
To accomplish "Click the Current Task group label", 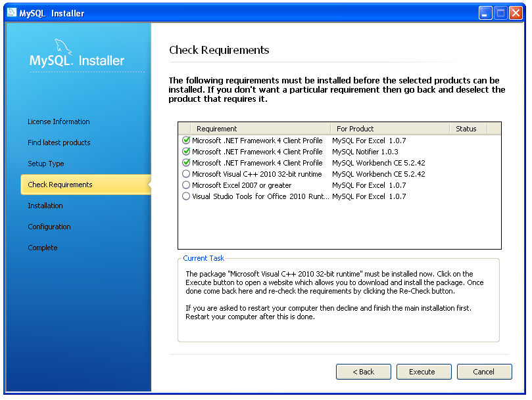I will [204, 258].
